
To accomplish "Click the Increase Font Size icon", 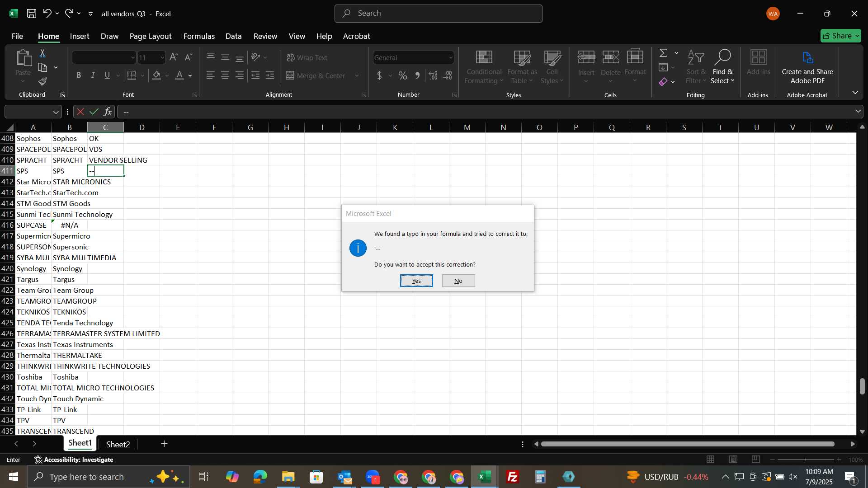I will (174, 57).
